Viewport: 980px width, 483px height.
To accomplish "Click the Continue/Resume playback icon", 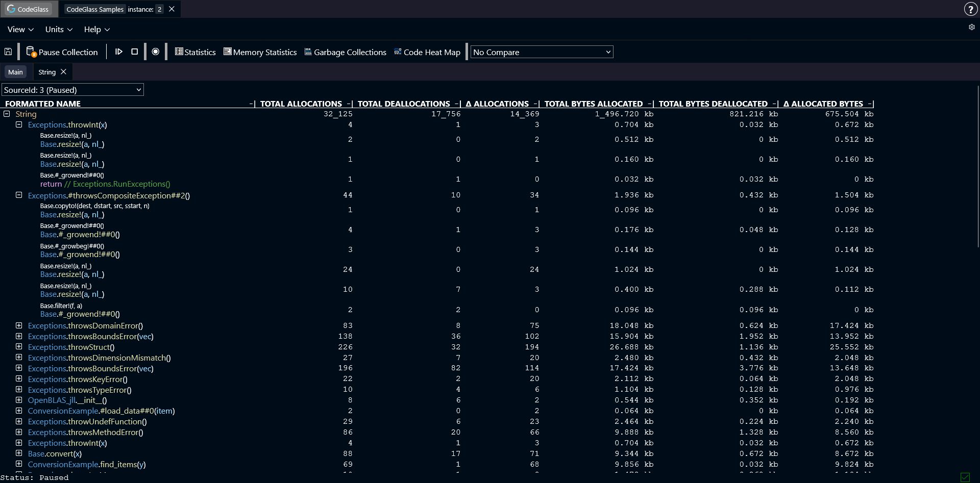I will pos(119,52).
